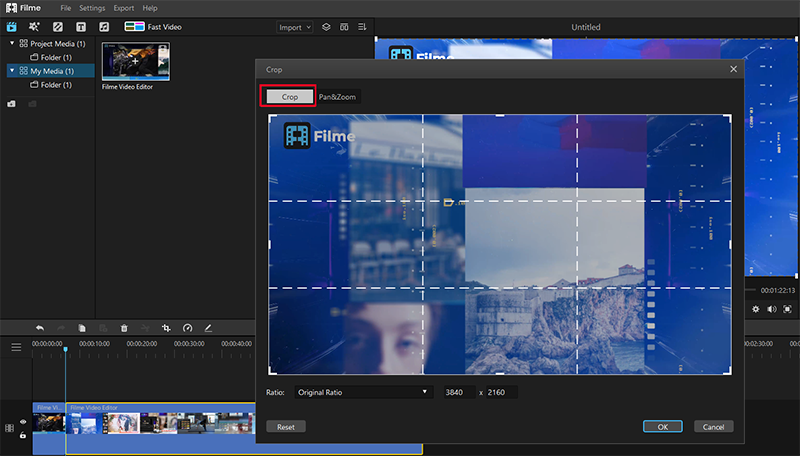Viewport: 800px width, 456px height.
Task: Click the Edit pencil icon
Action: click(x=208, y=328)
